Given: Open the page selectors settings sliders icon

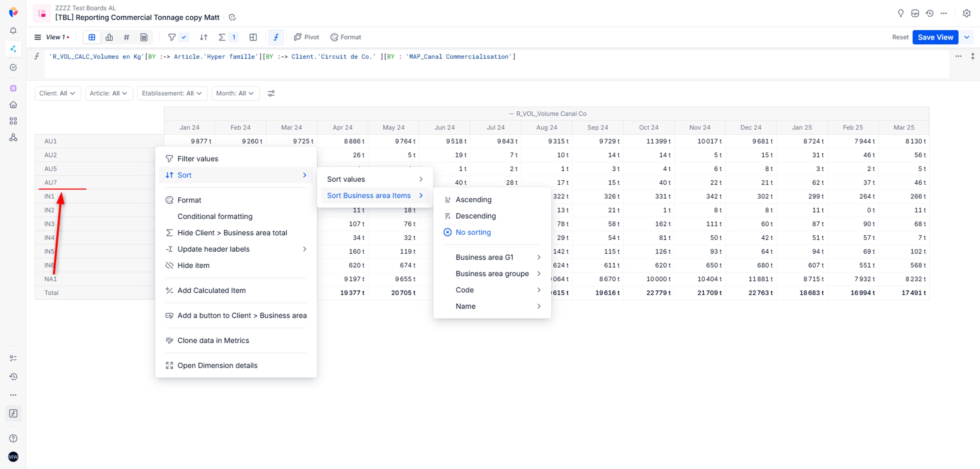Looking at the screenshot, I should (x=271, y=93).
